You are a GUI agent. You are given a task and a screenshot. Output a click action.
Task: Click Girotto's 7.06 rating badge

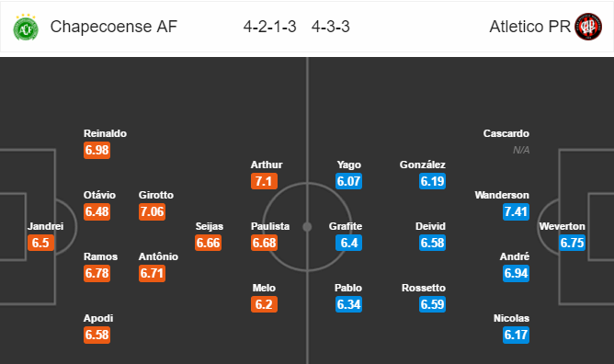pyautogui.click(x=152, y=211)
